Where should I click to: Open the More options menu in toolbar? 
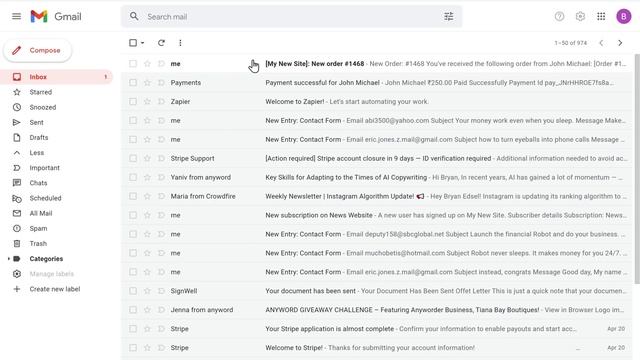point(180,42)
